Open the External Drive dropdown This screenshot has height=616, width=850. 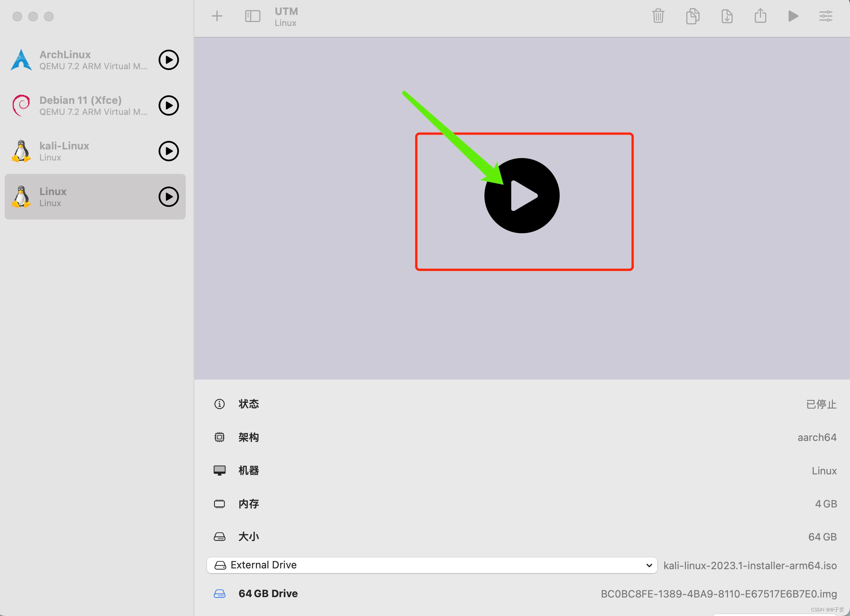coord(432,565)
